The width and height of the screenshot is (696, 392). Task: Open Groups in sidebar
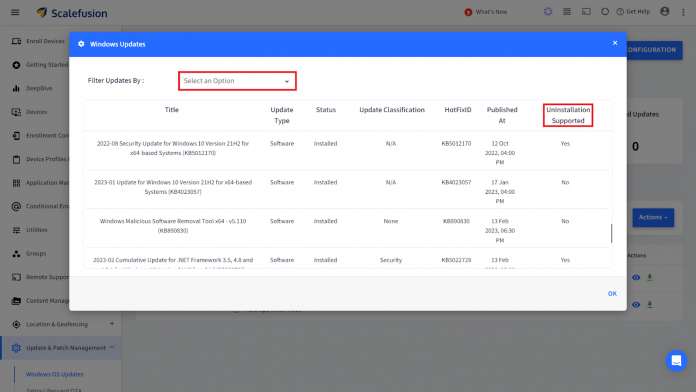click(36, 253)
